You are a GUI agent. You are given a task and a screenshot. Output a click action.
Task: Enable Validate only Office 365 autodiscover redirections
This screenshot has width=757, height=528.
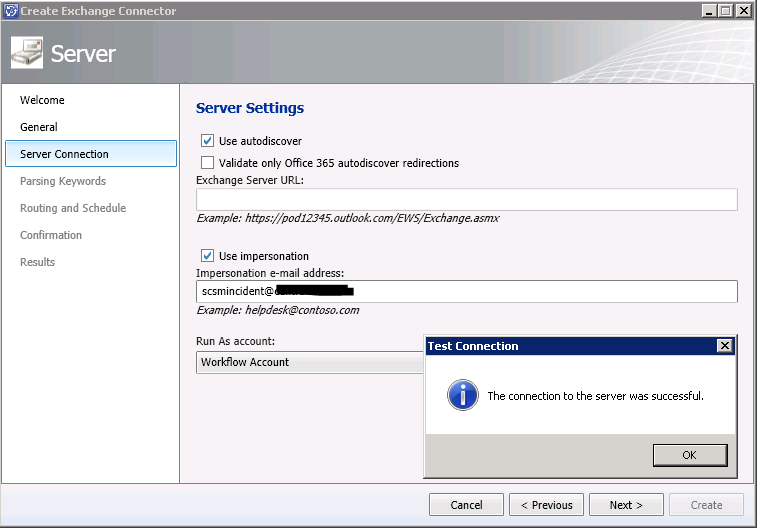pyautogui.click(x=208, y=163)
